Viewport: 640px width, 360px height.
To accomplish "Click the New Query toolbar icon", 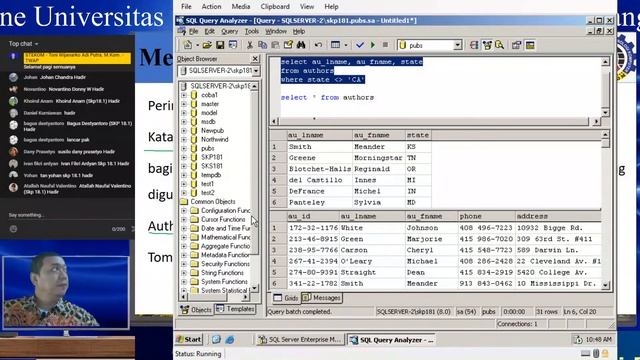I will [x=188, y=45].
